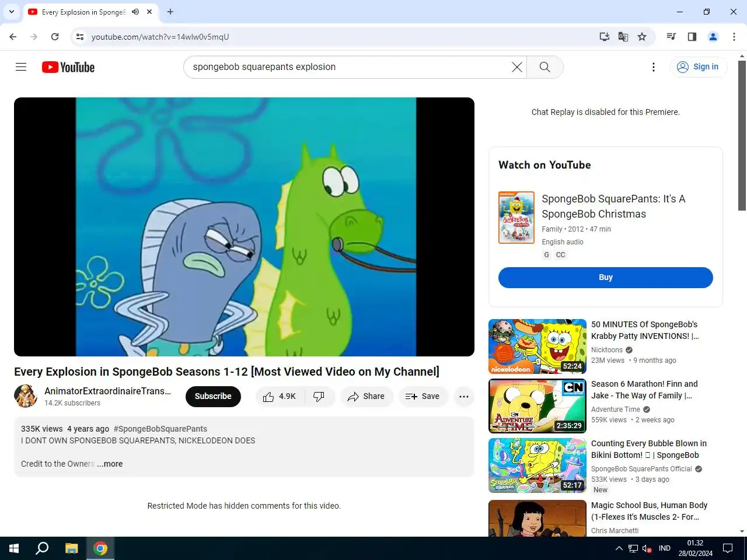This screenshot has width=747, height=560.
Task: Dislike the video with thumbs down
Action: point(319,397)
